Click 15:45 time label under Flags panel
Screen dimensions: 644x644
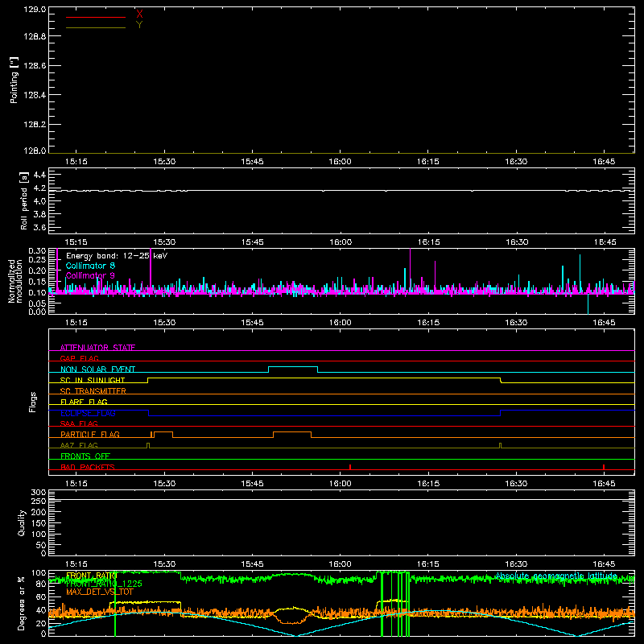point(252,484)
